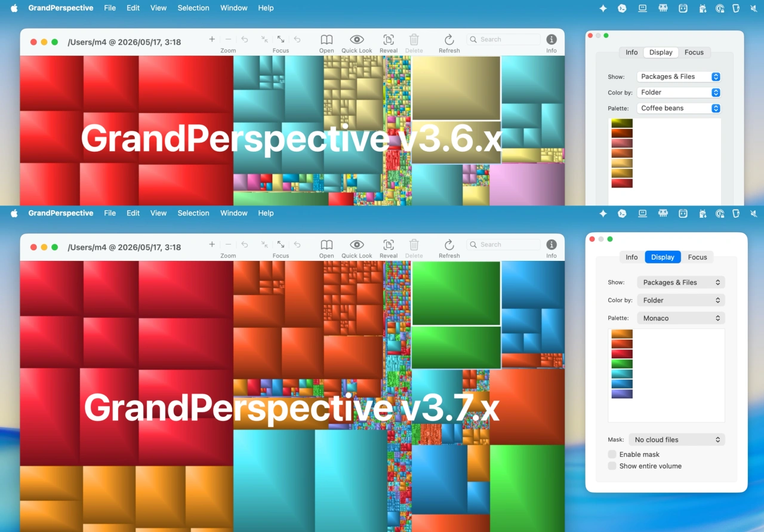Image resolution: width=764 pixels, height=532 pixels.
Task: Switch to Focus tab in Coffee beans panel
Action: pyautogui.click(x=694, y=53)
